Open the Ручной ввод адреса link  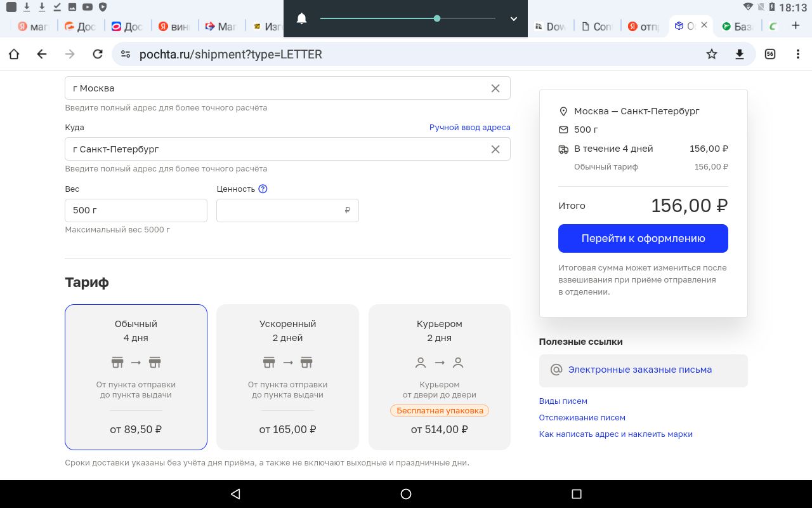(x=469, y=128)
